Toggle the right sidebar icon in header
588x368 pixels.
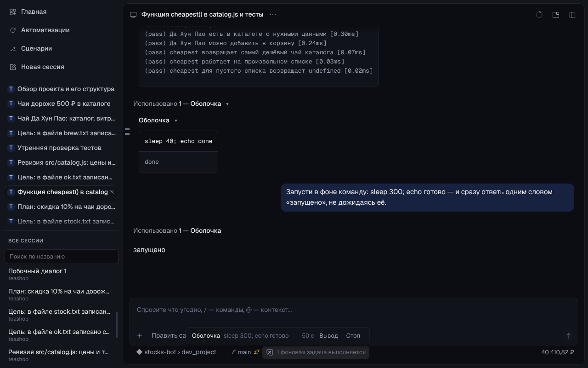572,15
